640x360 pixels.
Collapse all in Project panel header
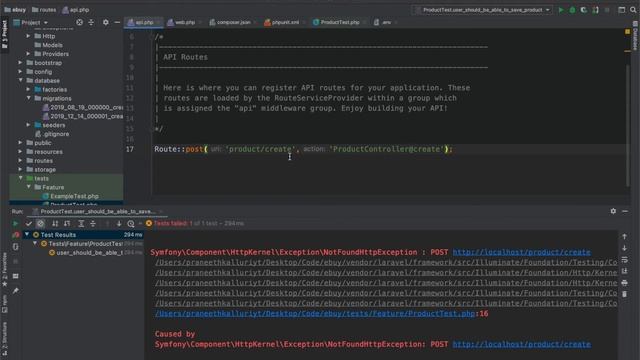click(x=91, y=22)
